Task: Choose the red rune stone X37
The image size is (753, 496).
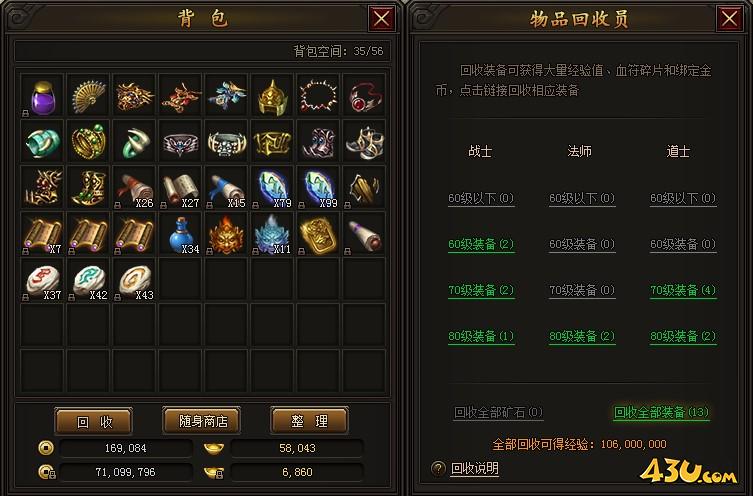Action: (43, 280)
